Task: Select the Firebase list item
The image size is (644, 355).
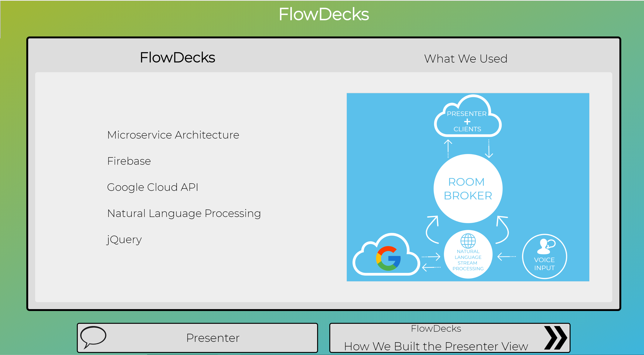Action: pyautogui.click(x=129, y=161)
